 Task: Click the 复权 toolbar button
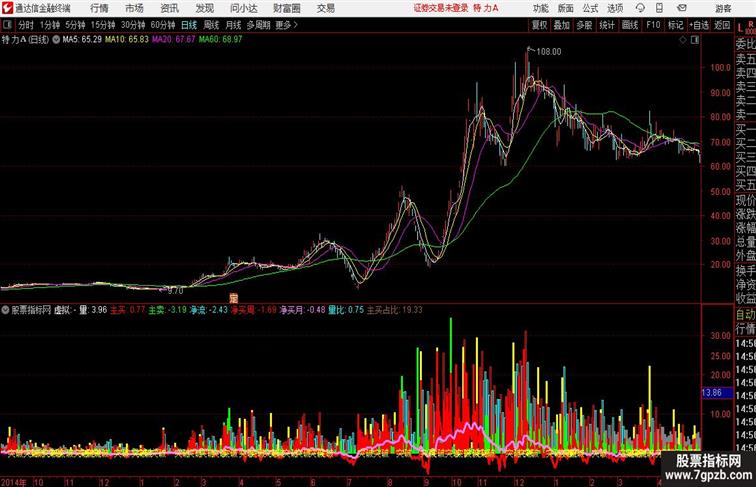[539, 25]
